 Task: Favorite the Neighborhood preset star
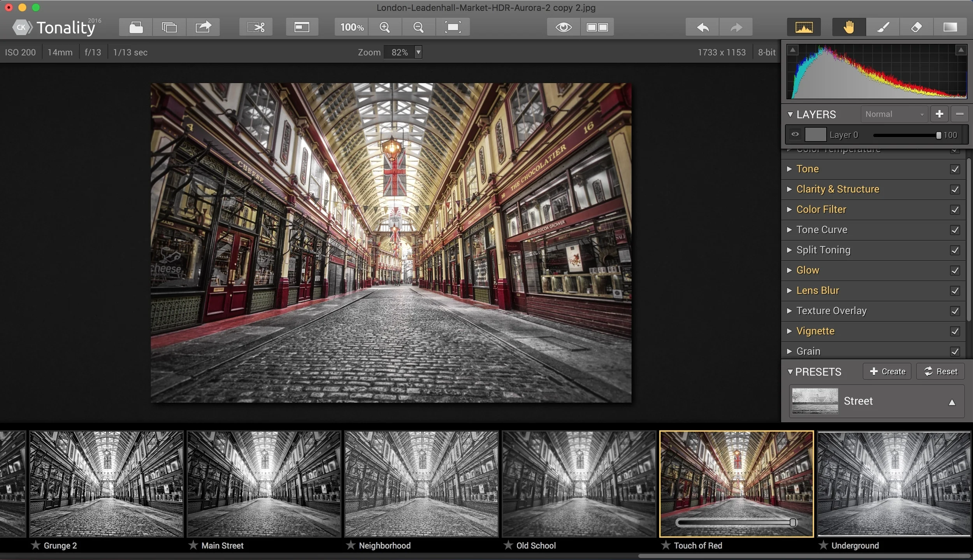coord(351,545)
